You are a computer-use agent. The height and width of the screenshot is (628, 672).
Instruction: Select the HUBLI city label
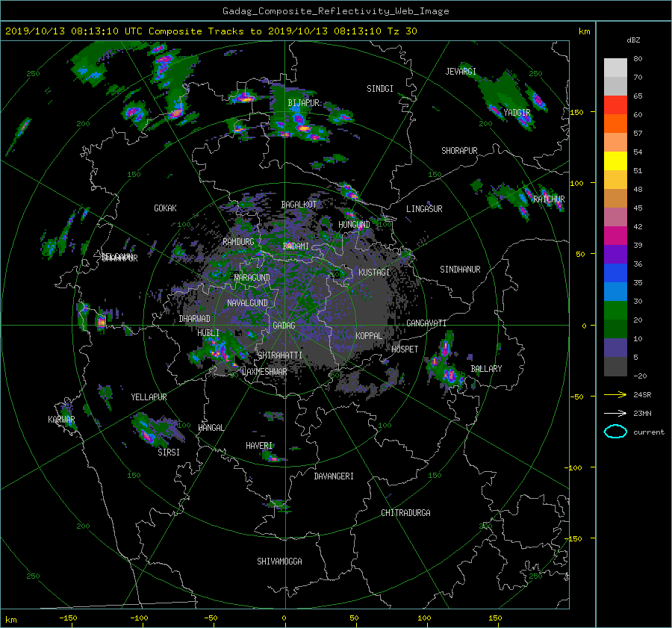(x=208, y=333)
